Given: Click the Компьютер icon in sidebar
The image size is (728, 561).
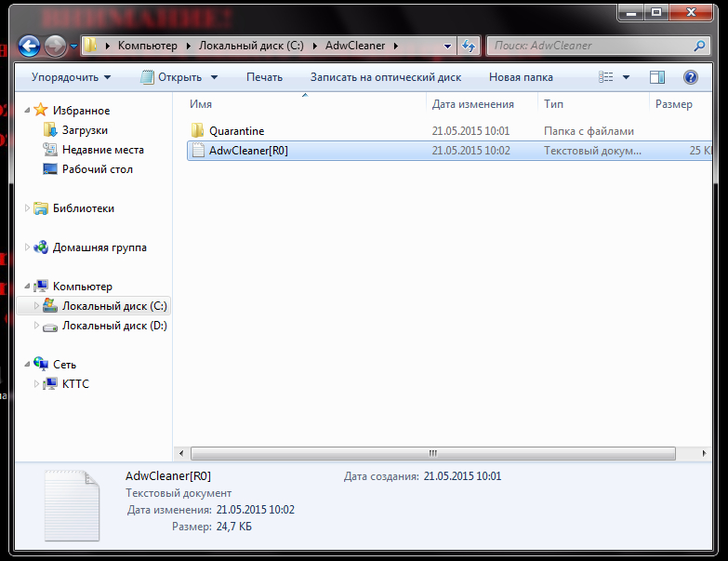Looking at the screenshot, I should pyautogui.click(x=41, y=286).
